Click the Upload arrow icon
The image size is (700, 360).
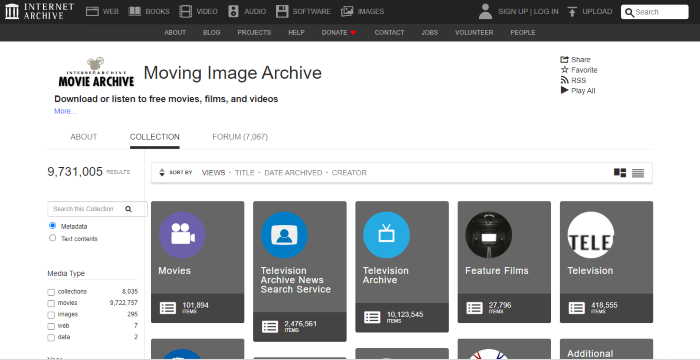coord(572,12)
